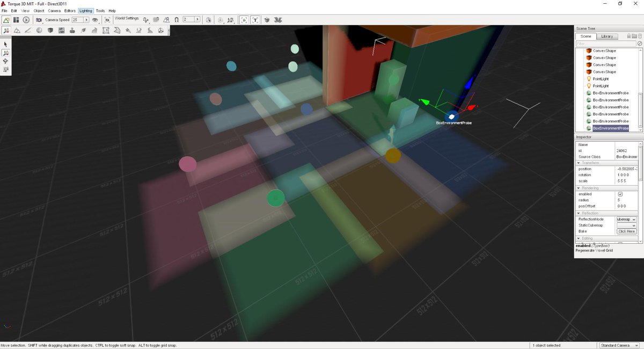Viewport: 644px width, 349px height.
Task: Select the Mission Area Editor icon
Action: click(x=105, y=30)
